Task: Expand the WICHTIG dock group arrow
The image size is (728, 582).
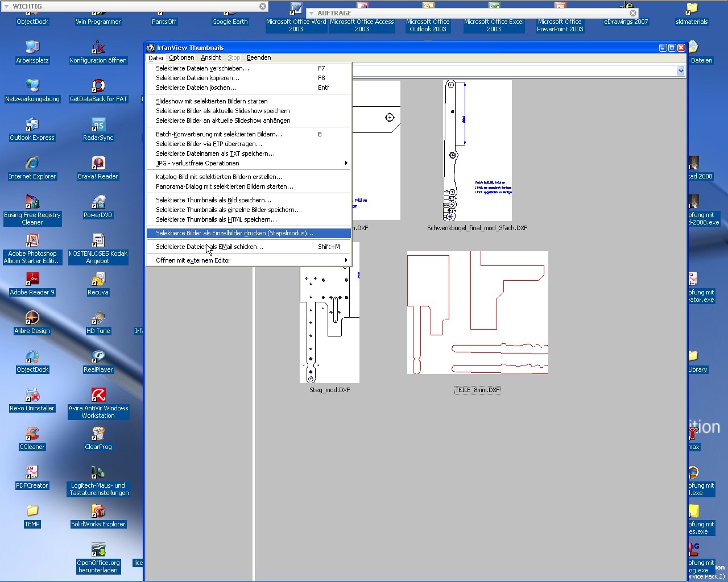Action: pos(7,6)
